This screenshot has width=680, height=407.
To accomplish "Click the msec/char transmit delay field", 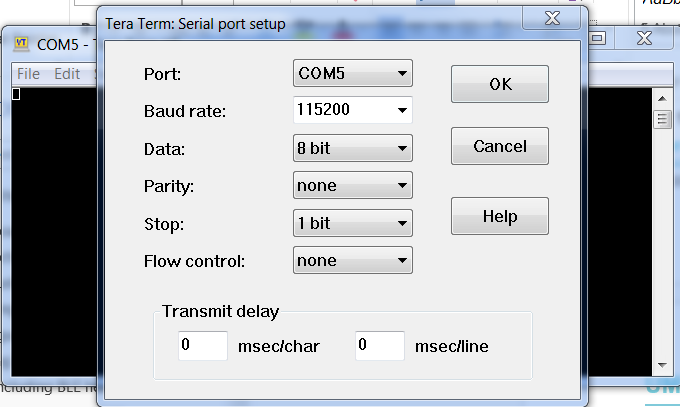I will (x=203, y=345).
